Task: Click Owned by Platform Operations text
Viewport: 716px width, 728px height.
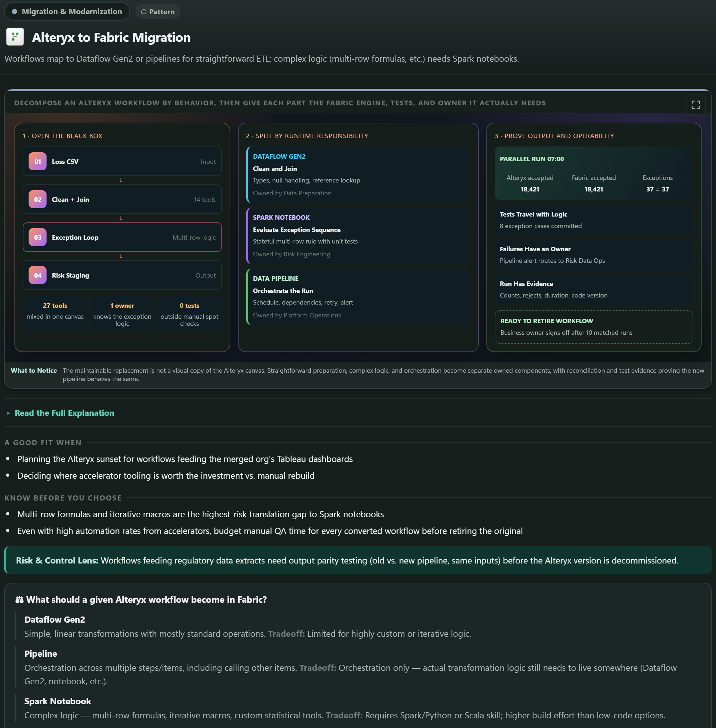Action: pyautogui.click(x=297, y=315)
